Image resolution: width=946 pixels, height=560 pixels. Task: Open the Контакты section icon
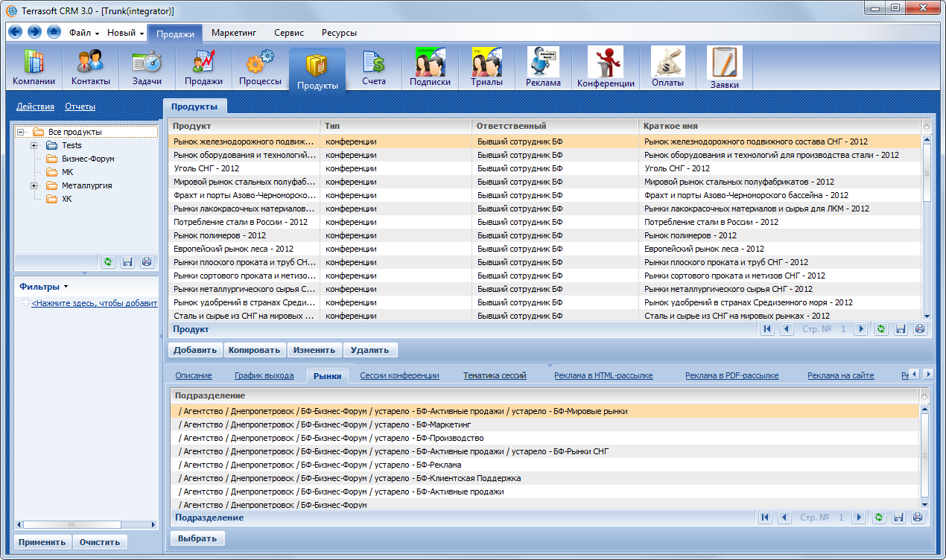(91, 69)
